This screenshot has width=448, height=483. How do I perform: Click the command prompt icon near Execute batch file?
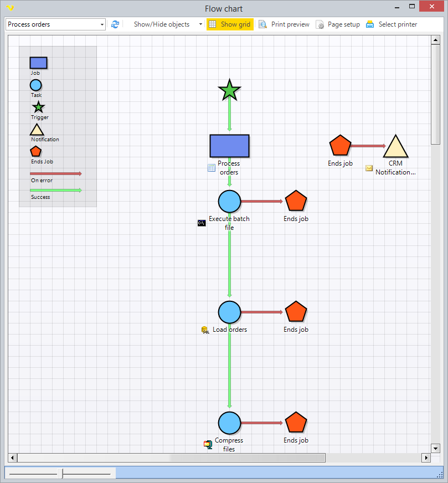tap(202, 223)
